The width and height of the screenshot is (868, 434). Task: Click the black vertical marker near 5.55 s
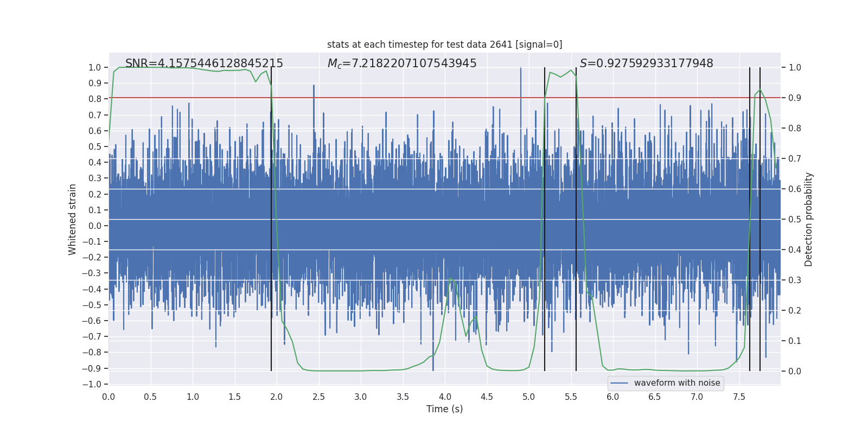click(x=576, y=219)
